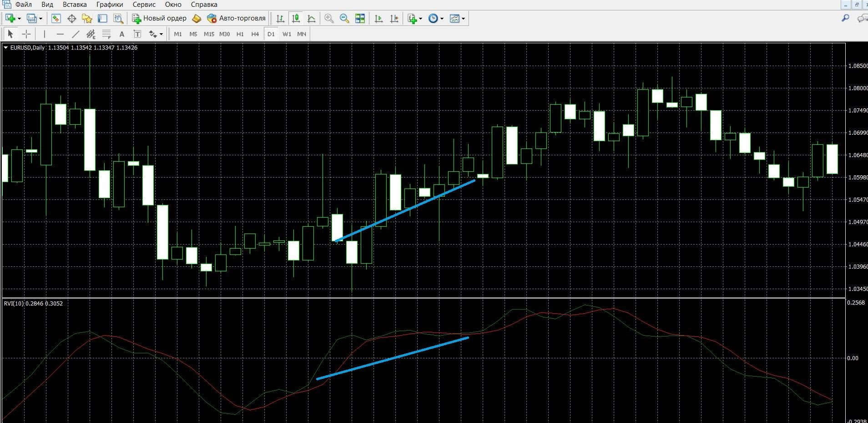Toggle chart shift icon
868x423 pixels.
(x=394, y=19)
